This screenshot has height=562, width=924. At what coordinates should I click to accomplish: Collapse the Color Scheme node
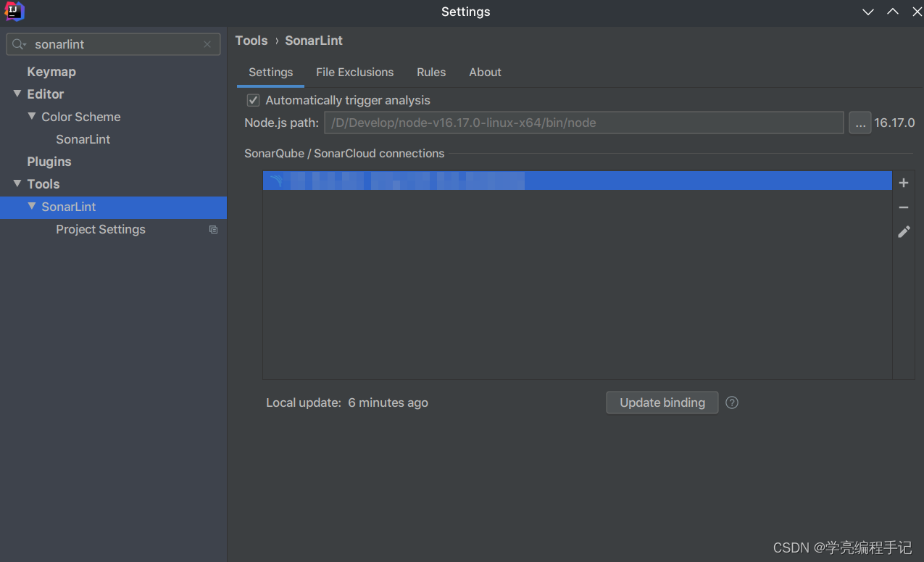(x=32, y=117)
